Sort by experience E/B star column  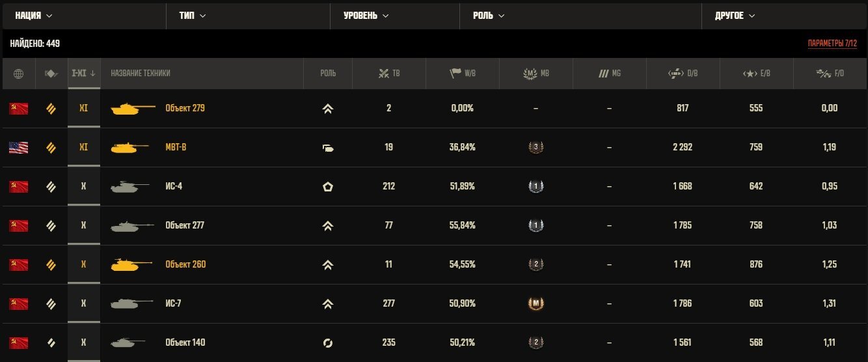[x=757, y=74]
